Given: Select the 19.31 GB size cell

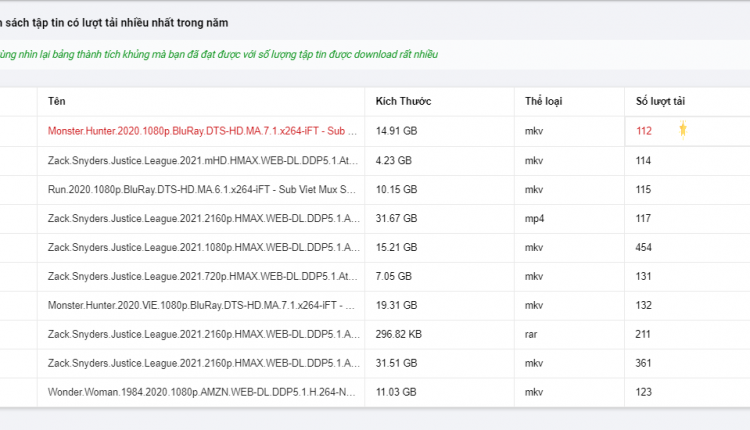Looking at the screenshot, I should point(396,305).
